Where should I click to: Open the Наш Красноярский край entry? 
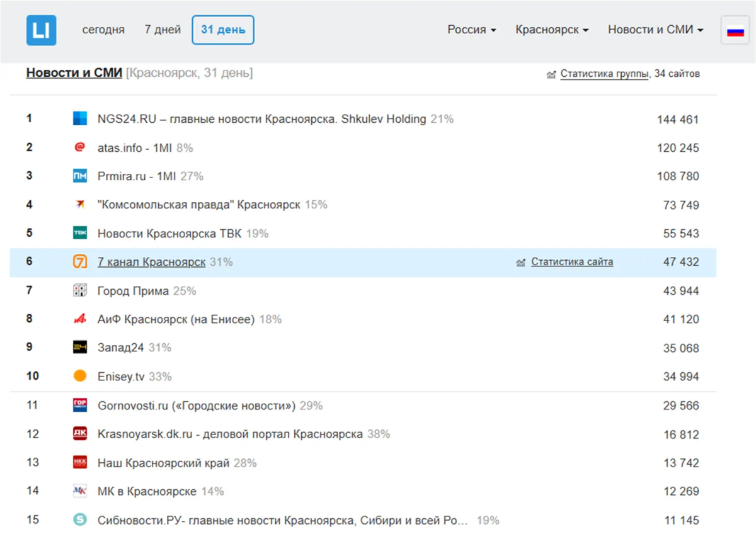tap(164, 463)
